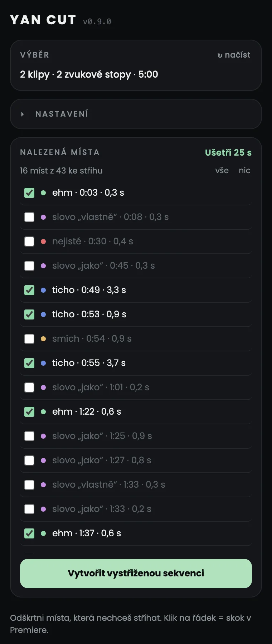Uncheck the ehm 1:37 checkbox
Image resolution: width=272 pixels, height=644 pixels.
29,533
